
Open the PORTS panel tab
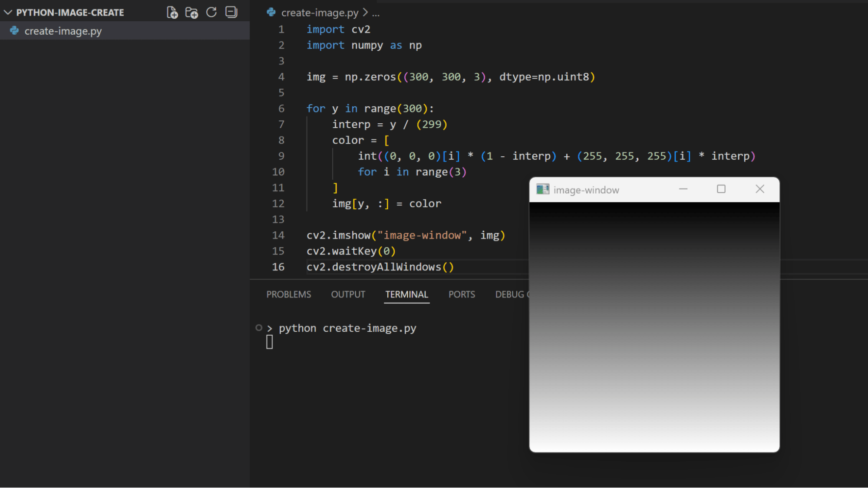click(x=461, y=294)
